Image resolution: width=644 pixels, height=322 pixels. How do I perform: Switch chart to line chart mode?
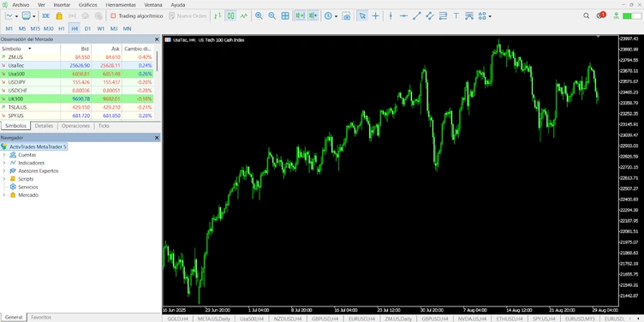[x=244, y=16]
